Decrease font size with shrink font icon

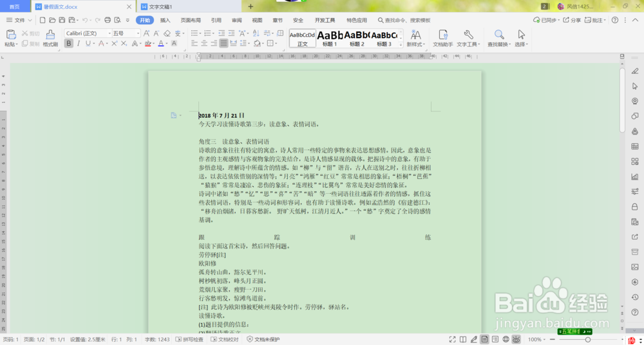coord(156,33)
